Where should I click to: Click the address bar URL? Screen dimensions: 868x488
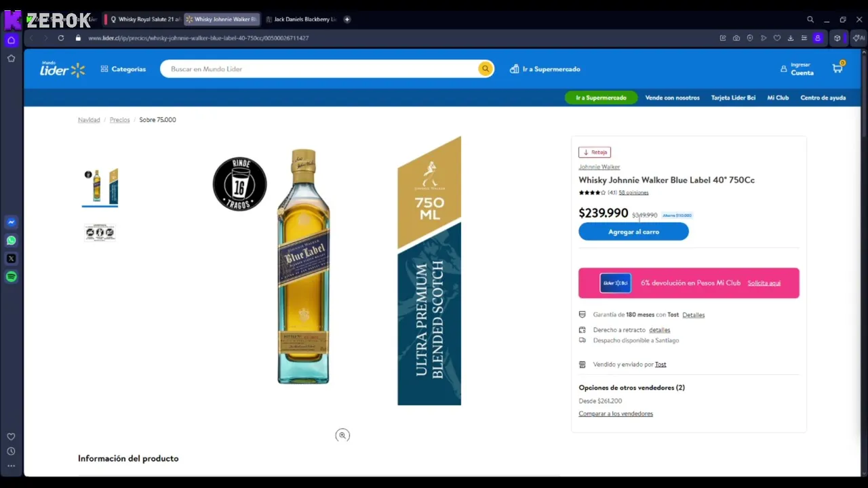point(199,38)
